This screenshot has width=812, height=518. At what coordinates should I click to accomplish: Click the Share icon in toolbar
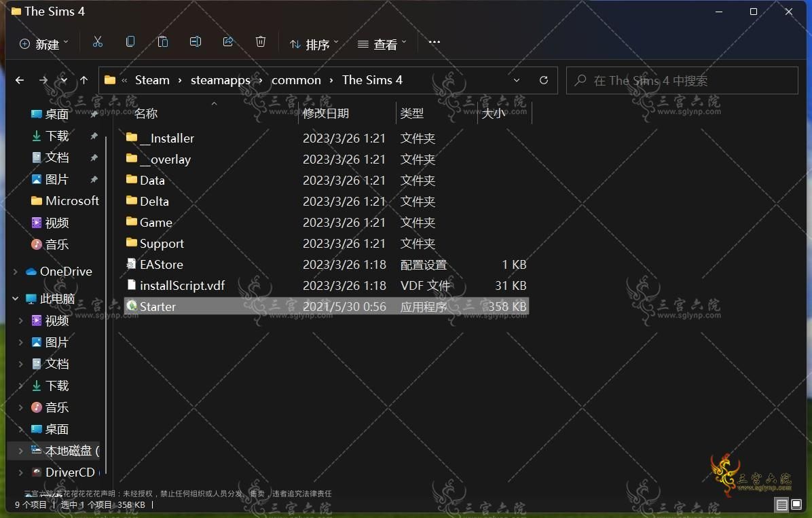(228, 43)
